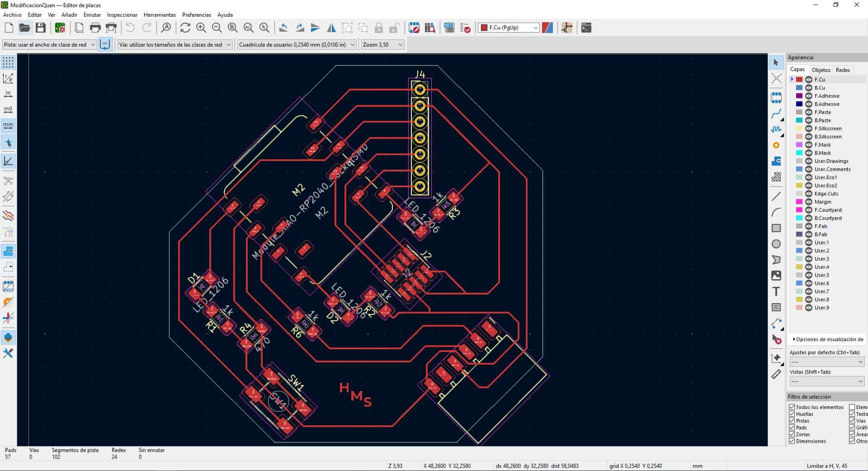Select the Add image tool
The height and width of the screenshot is (471, 868).
click(776, 276)
